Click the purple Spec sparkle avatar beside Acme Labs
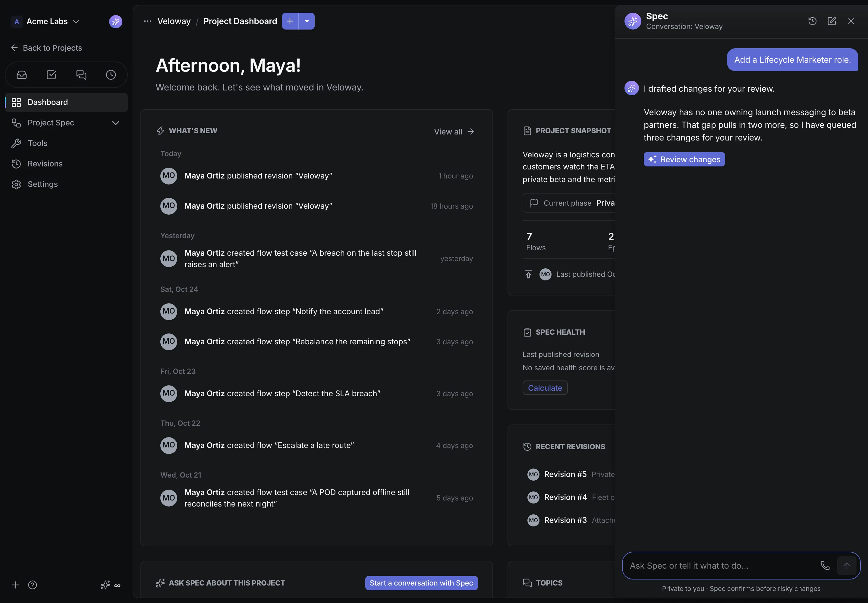The height and width of the screenshot is (603, 868). pyautogui.click(x=115, y=21)
